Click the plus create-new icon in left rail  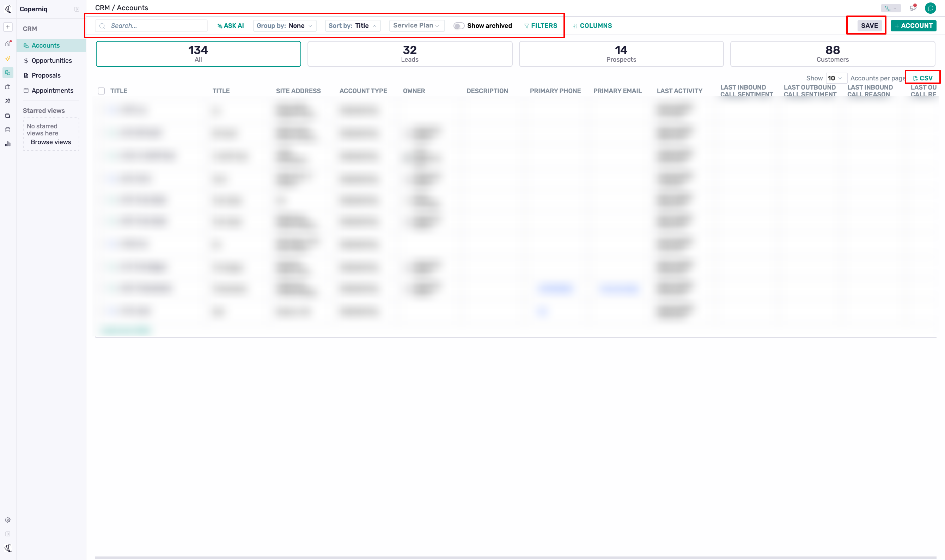(x=8, y=27)
